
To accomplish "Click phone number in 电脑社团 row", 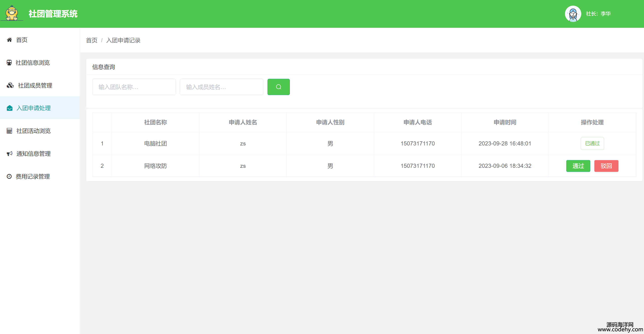I will tap(418, 143).
